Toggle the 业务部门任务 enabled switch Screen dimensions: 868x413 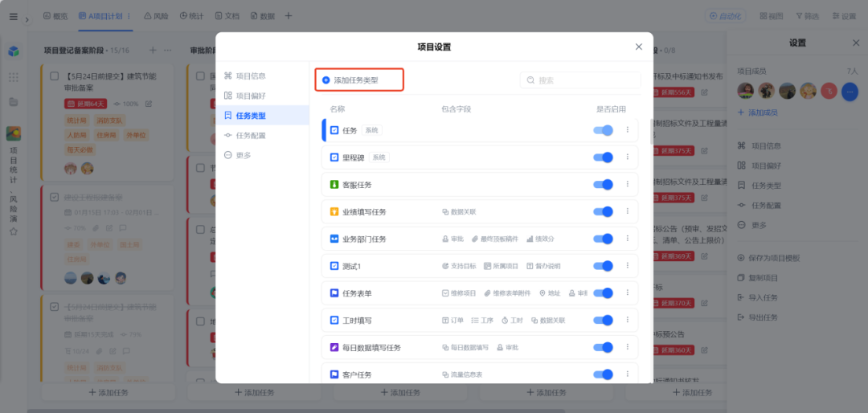pos(603,239)
